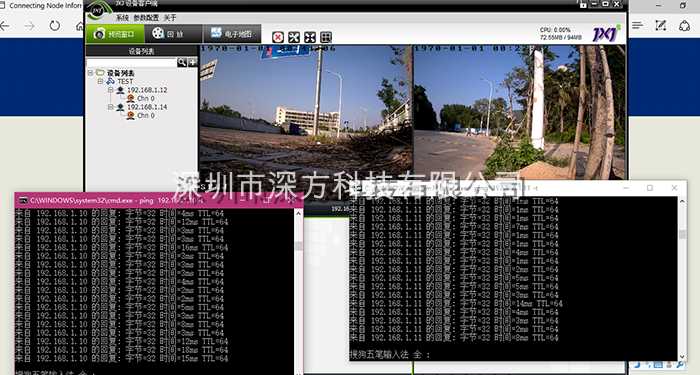The image size is (700, 375).
Task: Select the right camera video pane
Action: click(520, 112)
